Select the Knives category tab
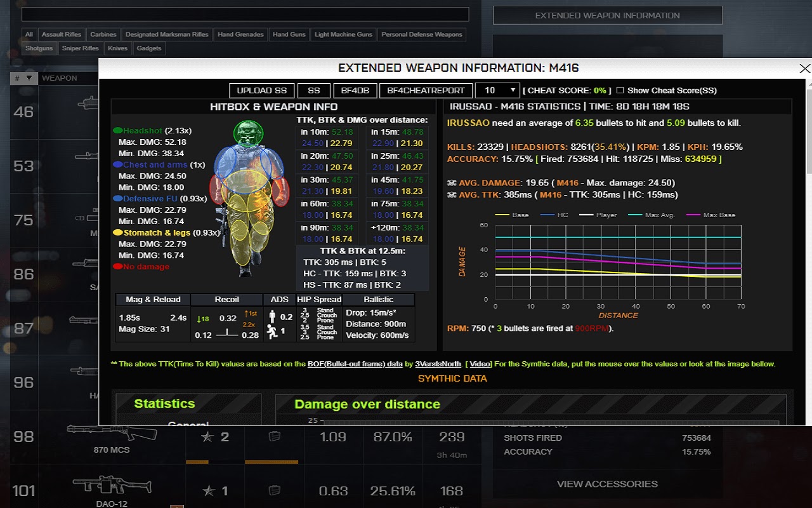The width and height of the screenshot is (812, 508). (118, 48)
